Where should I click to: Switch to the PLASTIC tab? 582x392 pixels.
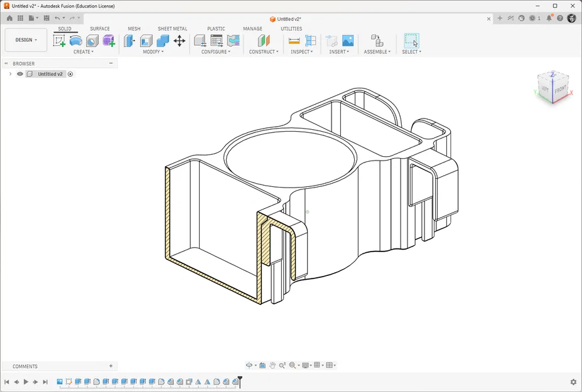click(216, 29)
